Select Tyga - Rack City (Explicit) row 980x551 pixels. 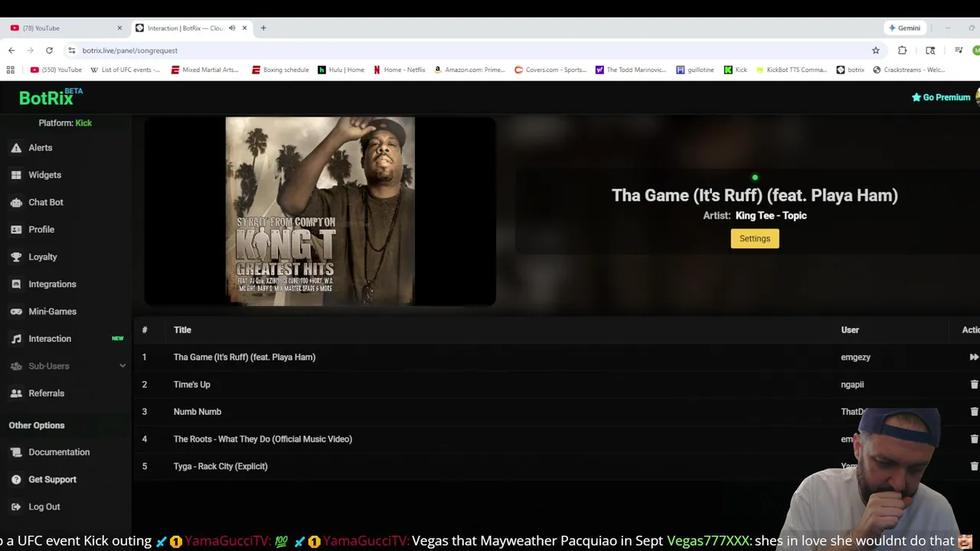pyautogui.click(x=556, y=466)
